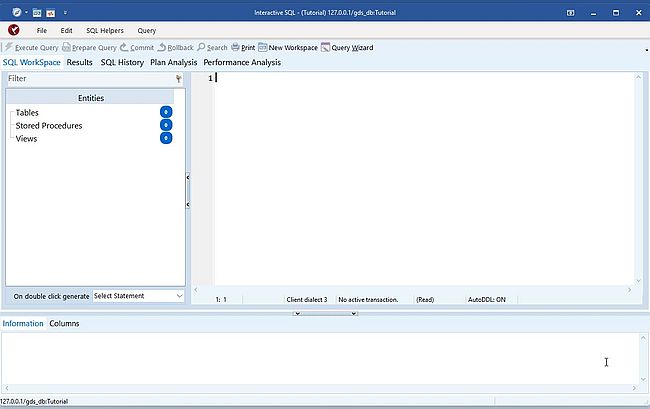Click the Prepare Query toolbar button

[x=90, y=48]
